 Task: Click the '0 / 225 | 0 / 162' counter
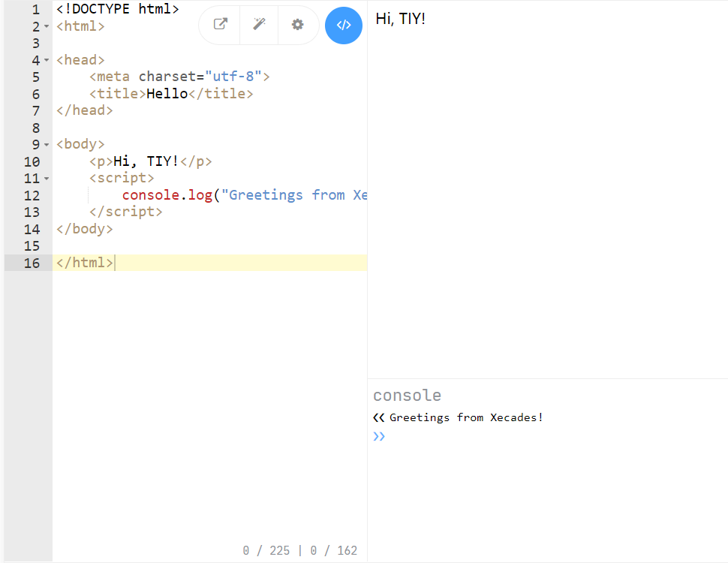pos(300,550)
